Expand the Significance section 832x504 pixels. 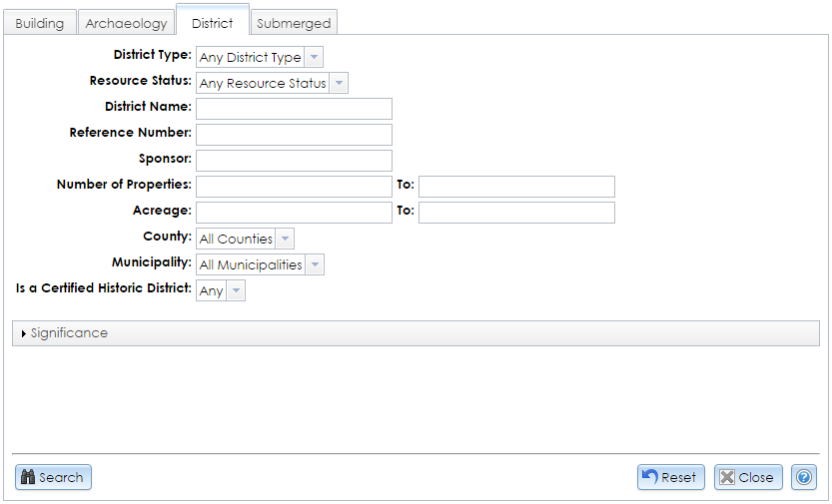[x=416, y=333]
